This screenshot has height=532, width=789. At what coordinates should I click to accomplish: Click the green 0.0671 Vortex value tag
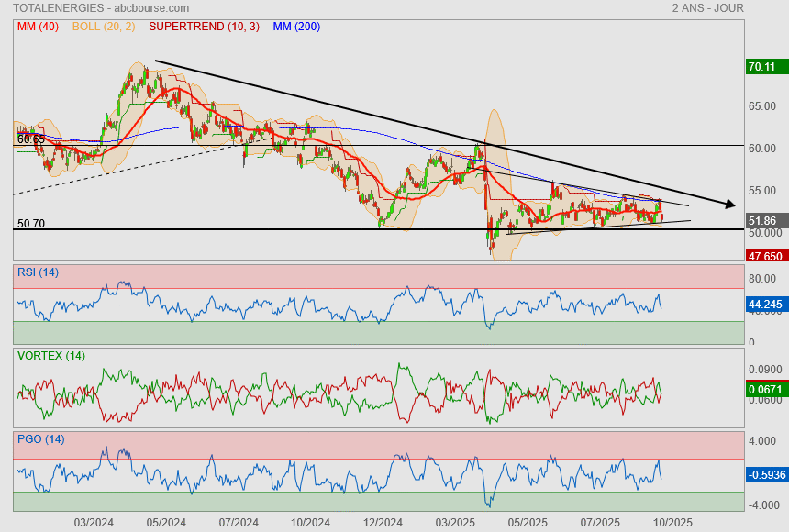(765, 390)
